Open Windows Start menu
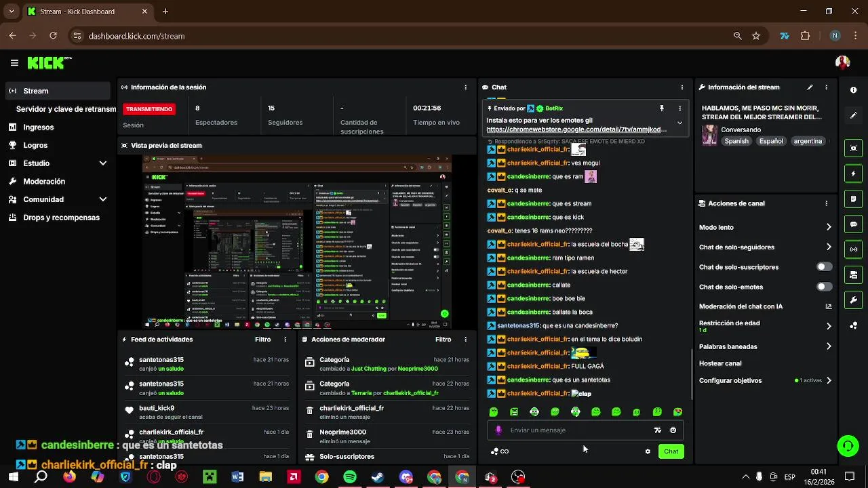868x488 pixels. (x=13, y=477)
